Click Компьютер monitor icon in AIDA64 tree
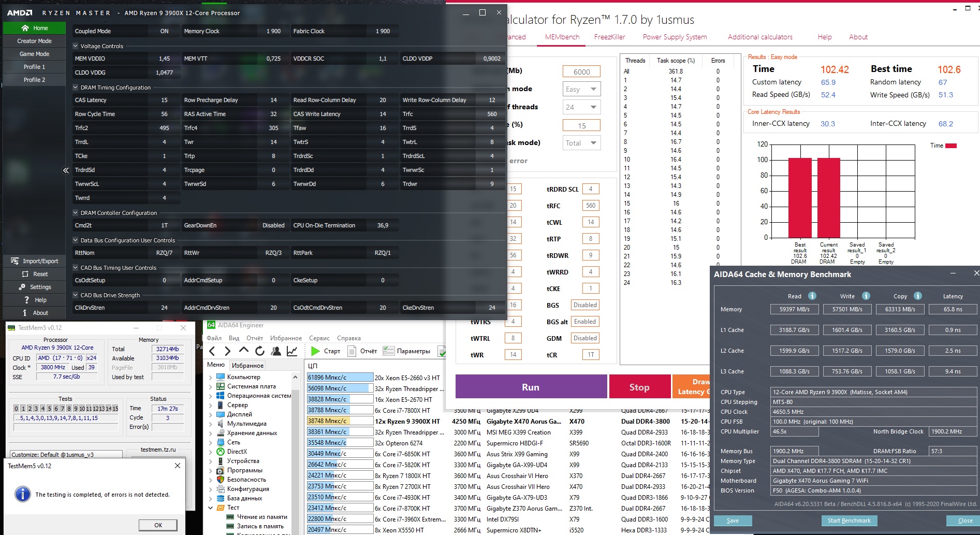 (x=221, y=377)
